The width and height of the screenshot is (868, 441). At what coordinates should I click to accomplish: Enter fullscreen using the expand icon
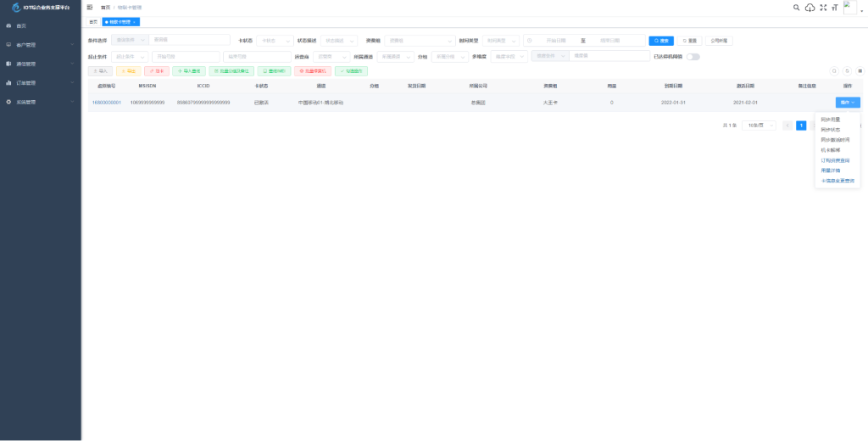823,8
